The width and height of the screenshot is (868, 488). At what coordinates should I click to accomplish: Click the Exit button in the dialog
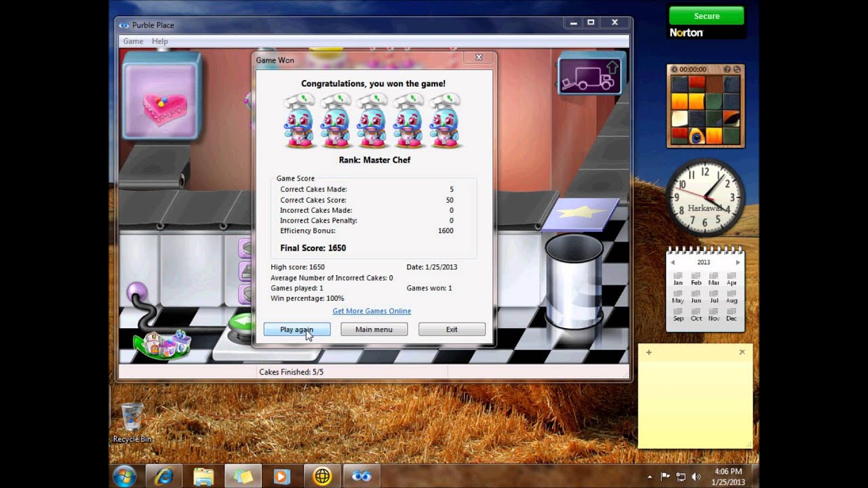[452, 329]
